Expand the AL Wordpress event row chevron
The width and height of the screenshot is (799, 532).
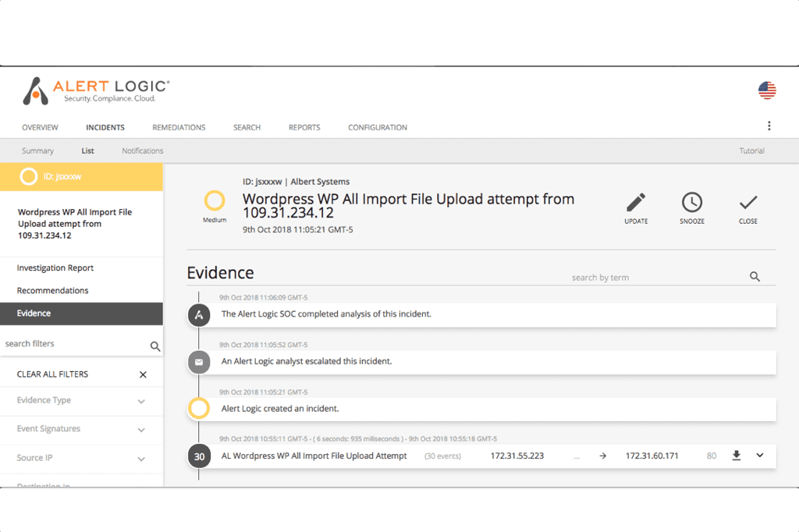760,456
